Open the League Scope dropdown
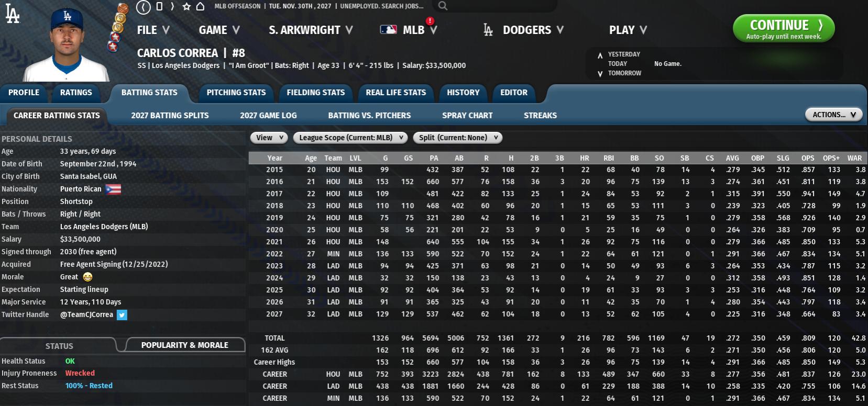This screenshot has height=406, width=868. tap(350, 138)
